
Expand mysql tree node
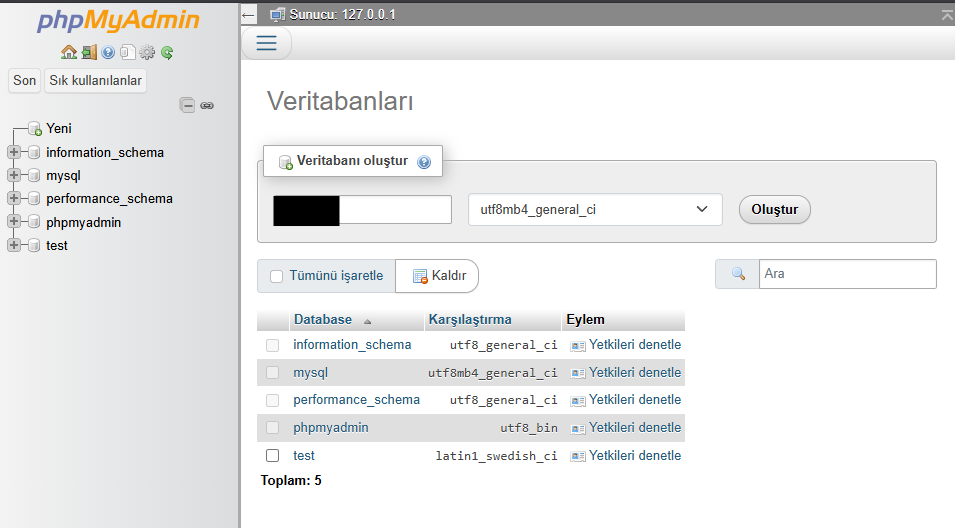point(14,175)
